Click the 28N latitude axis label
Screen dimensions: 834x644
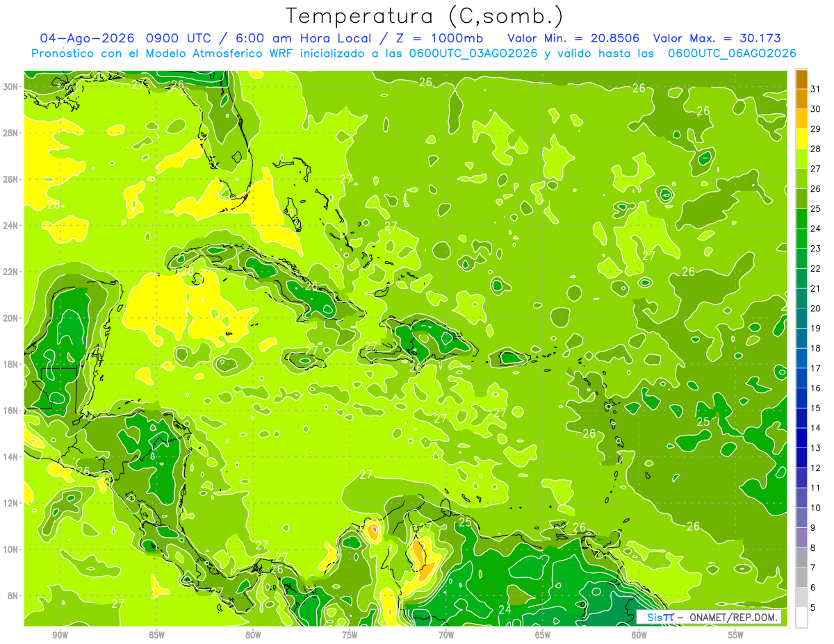(x=12, y=133)
